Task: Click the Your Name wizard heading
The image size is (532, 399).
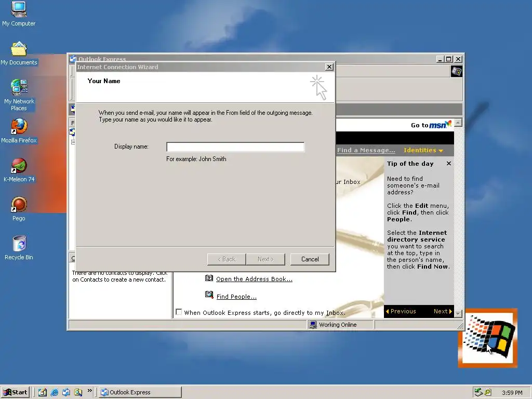Action: point(104,81)
